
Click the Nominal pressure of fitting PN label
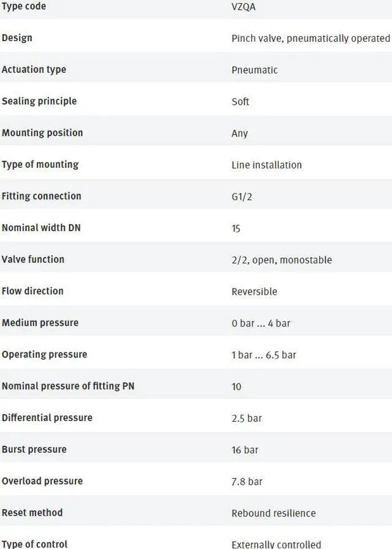coord(68,386)
